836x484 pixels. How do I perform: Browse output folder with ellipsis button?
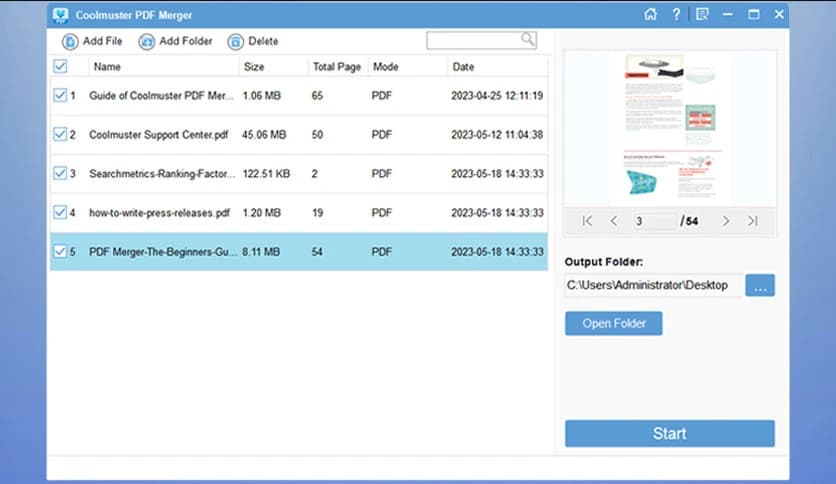(x=760, y=285)
